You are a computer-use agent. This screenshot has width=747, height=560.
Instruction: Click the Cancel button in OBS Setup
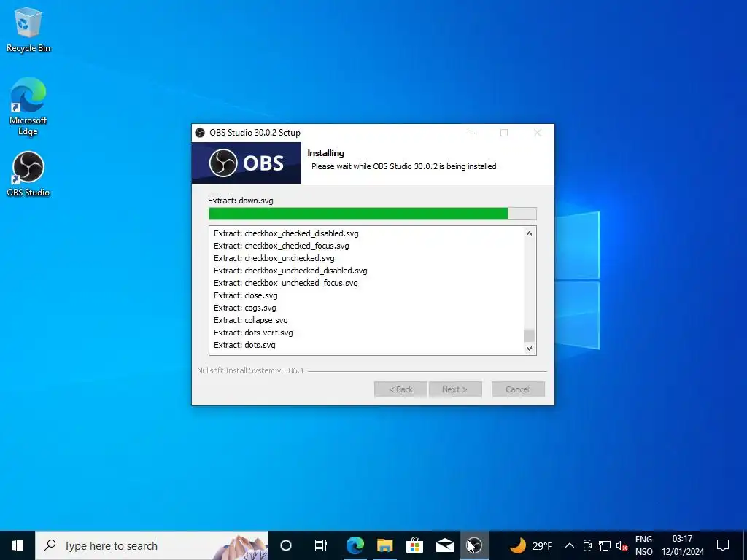[518, 389]
